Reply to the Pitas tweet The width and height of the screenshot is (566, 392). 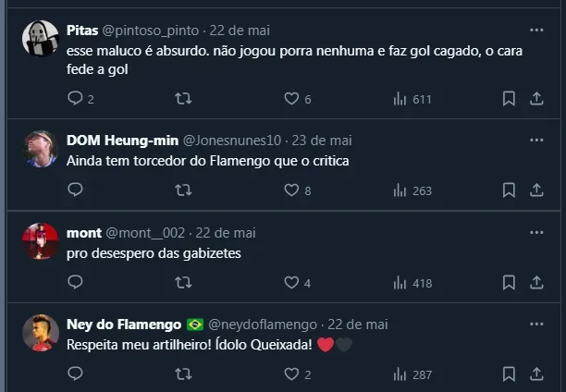[x=76, y=99]
